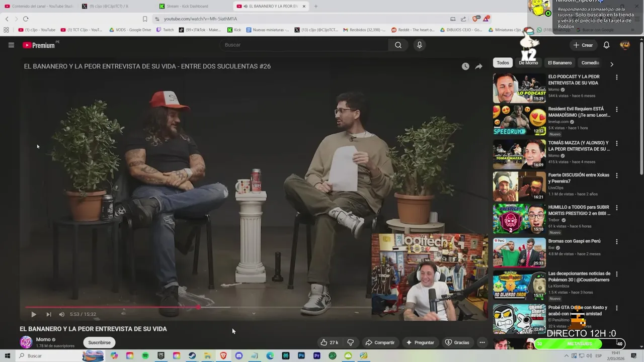Start voice search with microphone icon
Screen dimensions: 644x362
(x=420, y=45)
